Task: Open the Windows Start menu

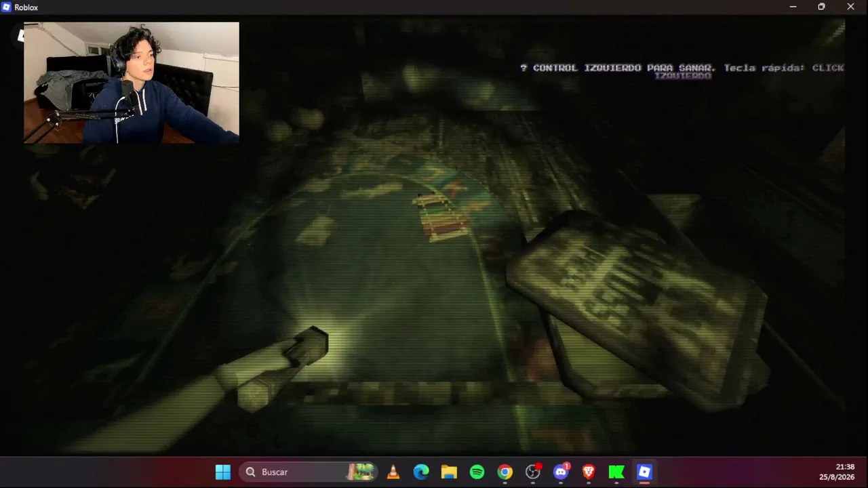Action: (223, 472)
